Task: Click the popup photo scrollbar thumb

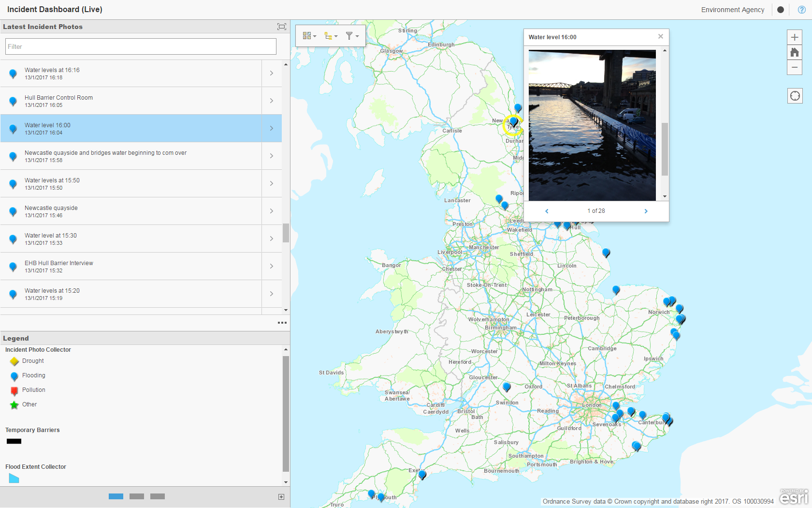Action: (x=665, y=149)
